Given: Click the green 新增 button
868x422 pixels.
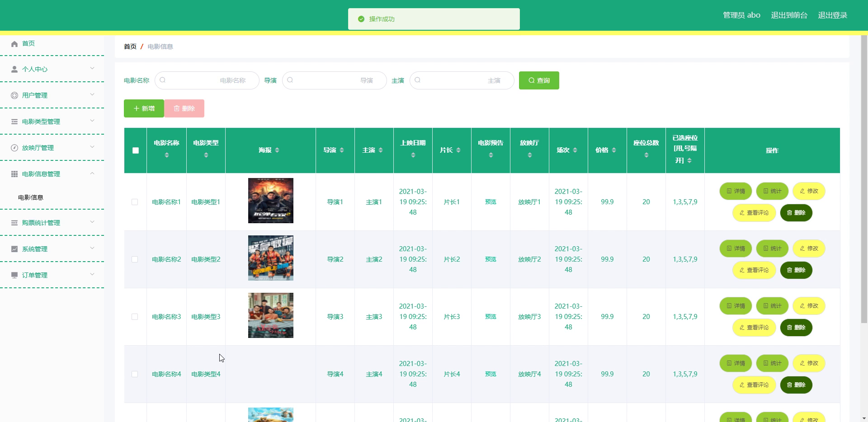Looking at the screenshot, I should tap(144, 108).
